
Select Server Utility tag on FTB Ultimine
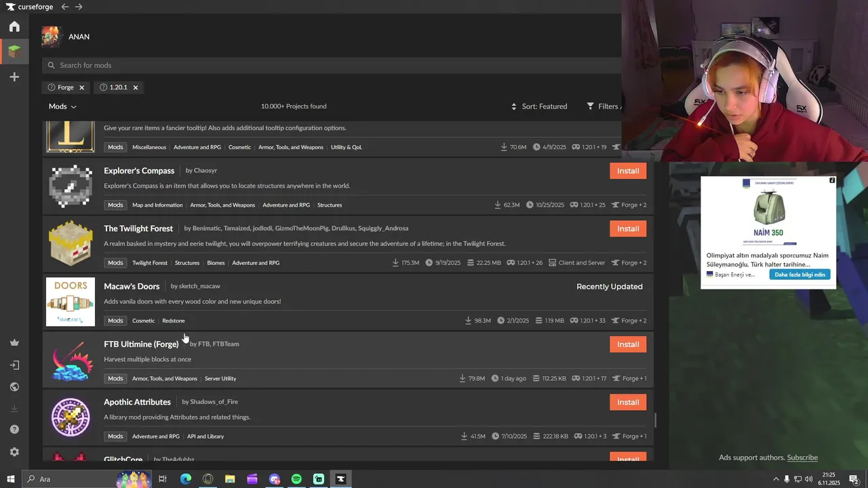pyautogui.click(x=220, y=379)
